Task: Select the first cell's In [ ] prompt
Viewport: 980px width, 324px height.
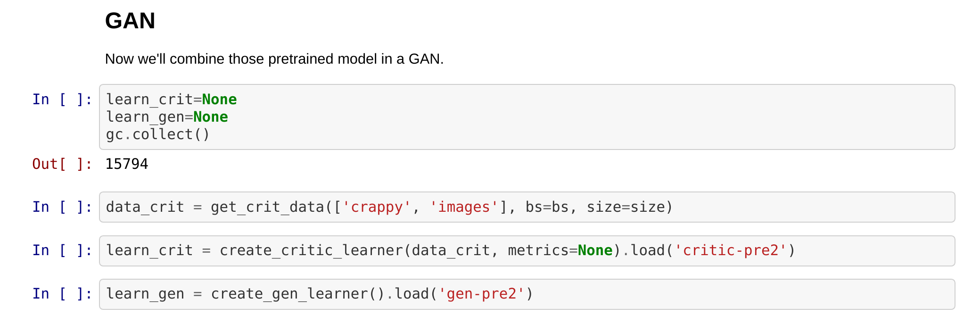Action: point(62,100)
